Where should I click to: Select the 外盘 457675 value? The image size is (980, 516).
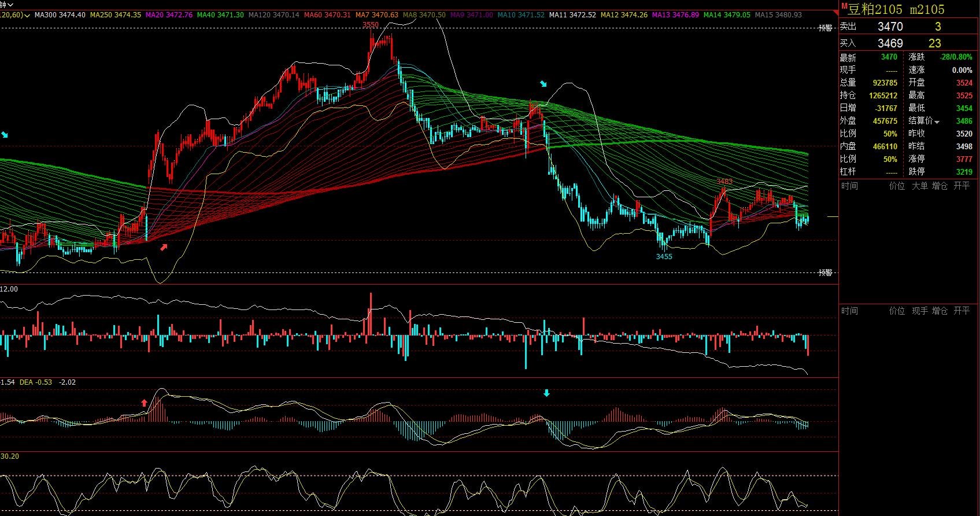coord(885,121)
